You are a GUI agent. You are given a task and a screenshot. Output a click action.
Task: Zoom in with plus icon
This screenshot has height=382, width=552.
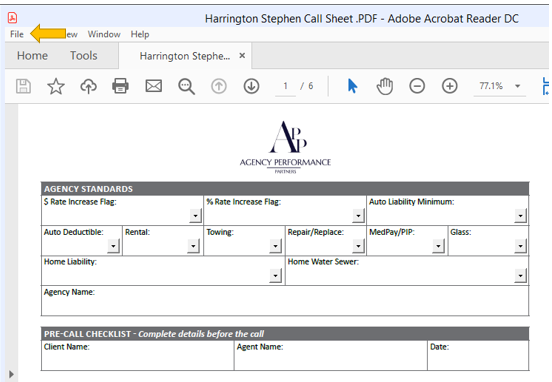point(450,86)
